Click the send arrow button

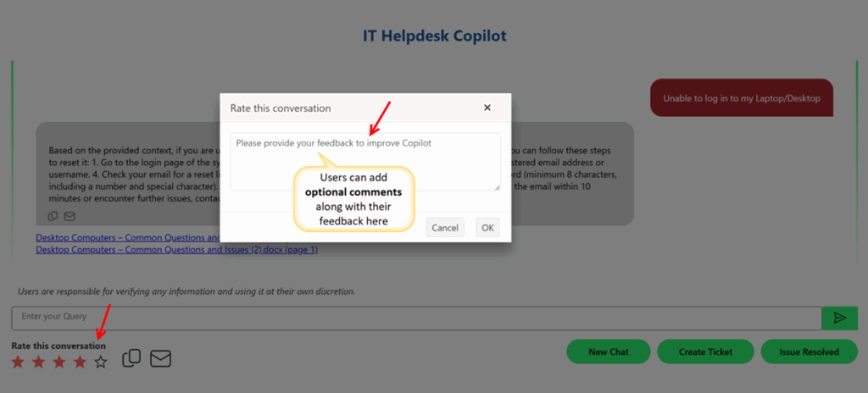[x=840, y=318]
